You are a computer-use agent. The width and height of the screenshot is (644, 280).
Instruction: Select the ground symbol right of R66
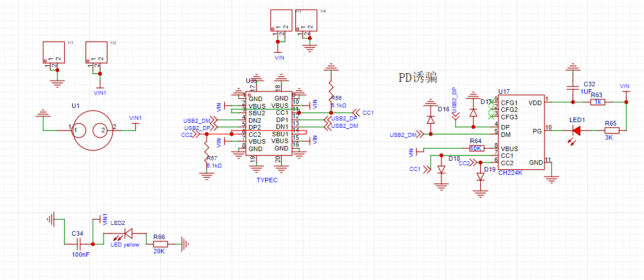(x=185, y=244)
